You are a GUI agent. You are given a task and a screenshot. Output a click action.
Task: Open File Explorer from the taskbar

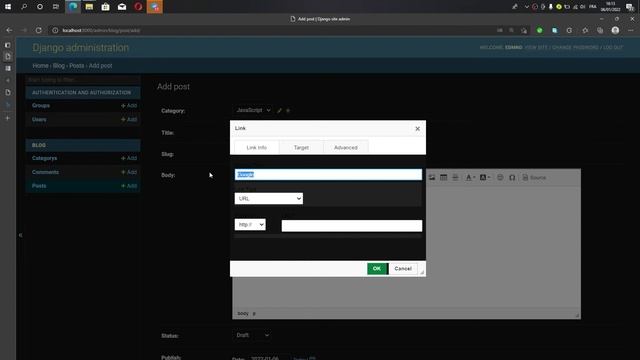[x=89, y=7]
